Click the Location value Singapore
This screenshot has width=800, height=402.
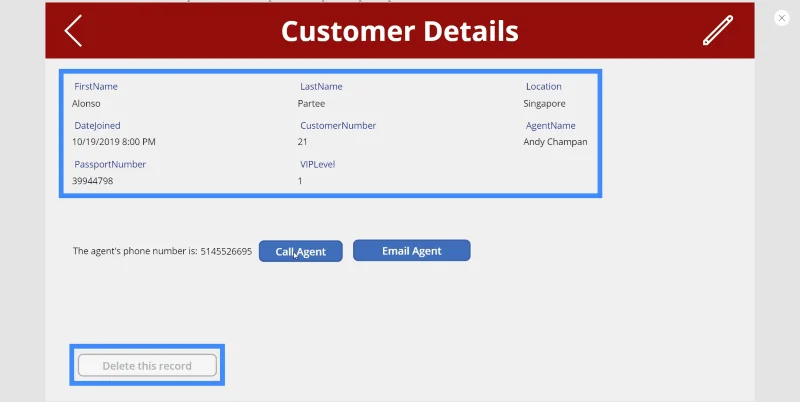click(544, 104)
